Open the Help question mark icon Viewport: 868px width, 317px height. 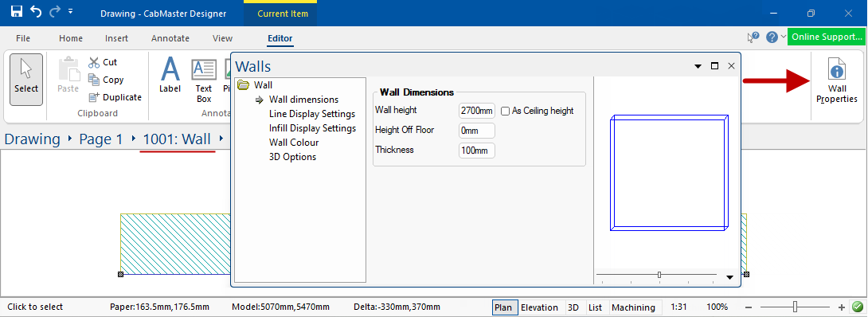coord(772,37)
